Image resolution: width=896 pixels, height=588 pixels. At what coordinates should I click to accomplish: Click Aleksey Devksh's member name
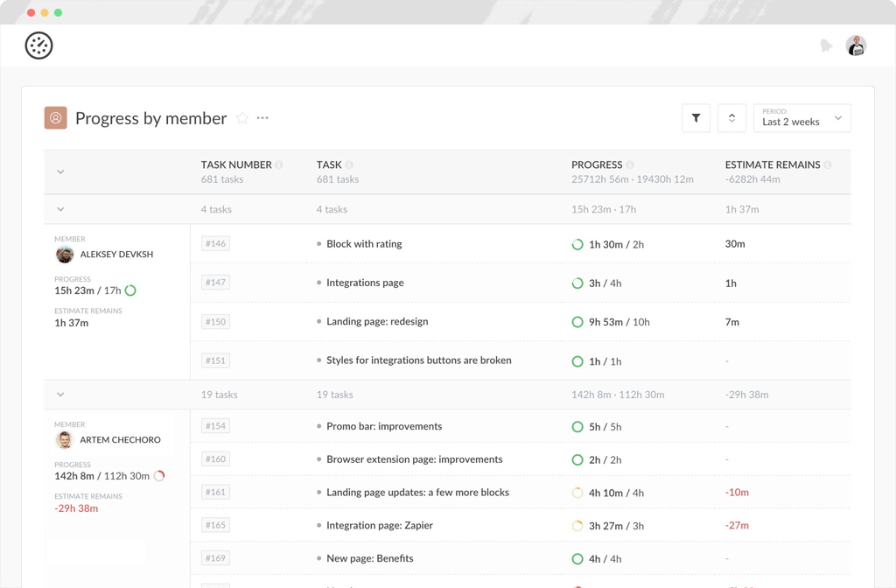116,255
